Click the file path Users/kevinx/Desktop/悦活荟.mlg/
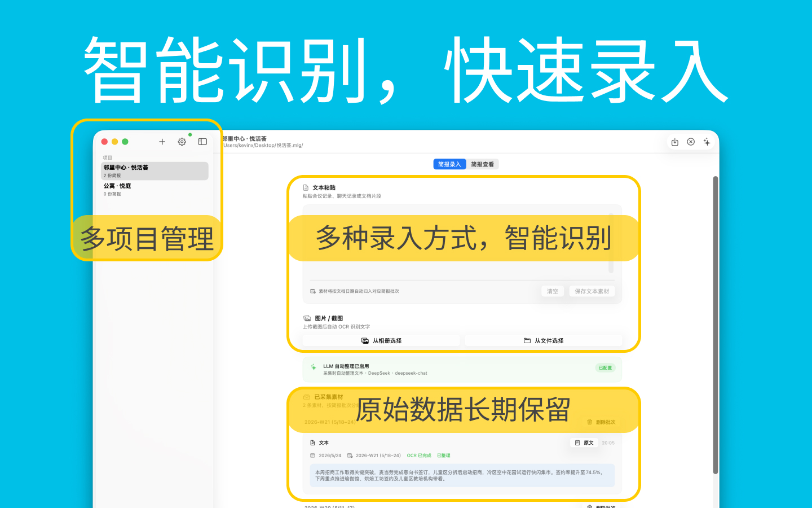 pyautogui.click(x=263, y=146)
